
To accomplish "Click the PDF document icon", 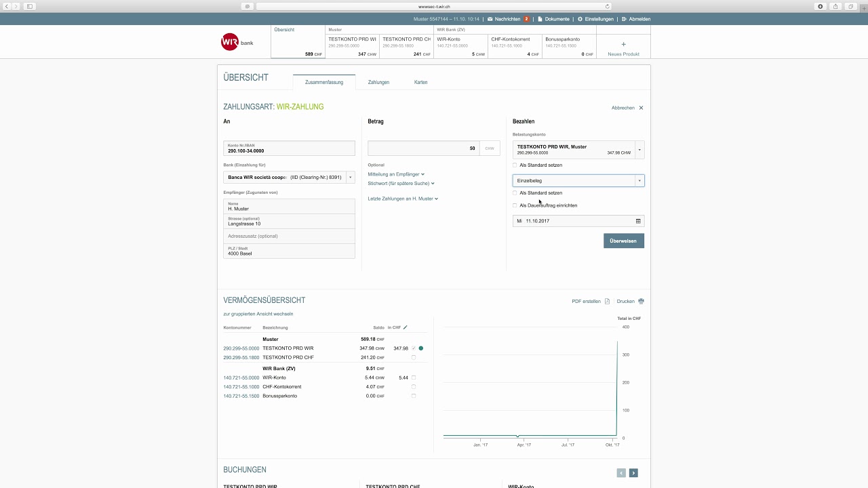I will 608,301.
